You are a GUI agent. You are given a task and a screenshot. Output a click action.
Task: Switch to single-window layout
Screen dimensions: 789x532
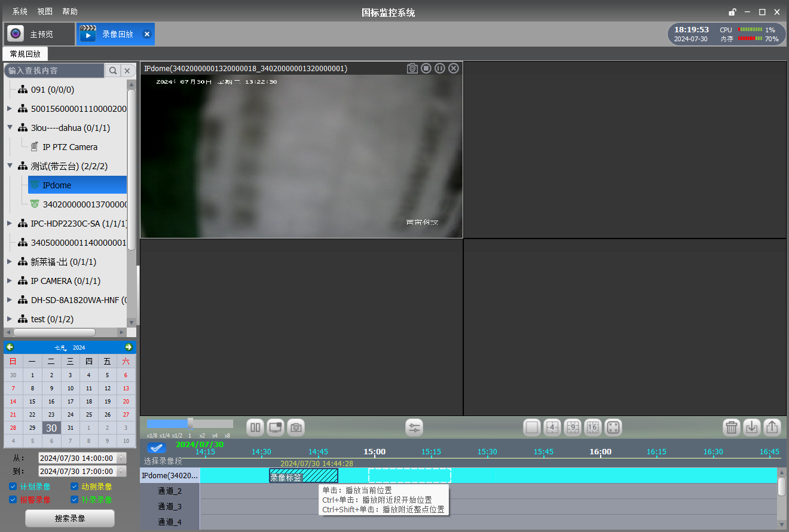coord(532,427)
